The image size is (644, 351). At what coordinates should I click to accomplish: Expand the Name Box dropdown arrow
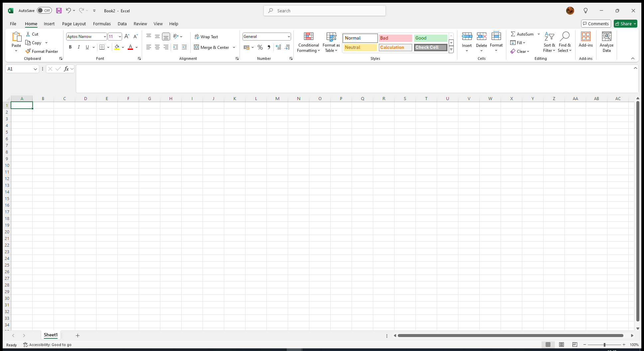point(35,69)
